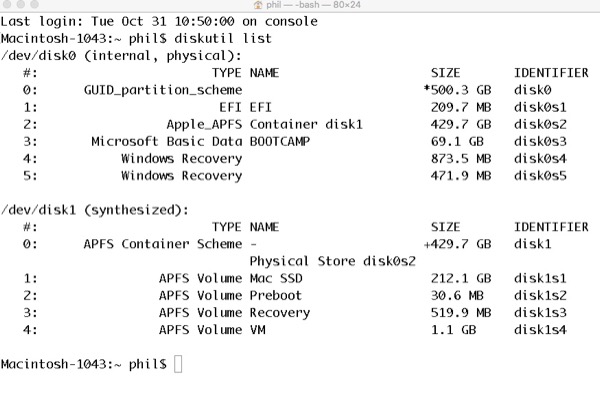This screenshot has width=600, height=405.
Task: Click the 'Physical Store disk0s2' line
Action: (x=334, y=261)
